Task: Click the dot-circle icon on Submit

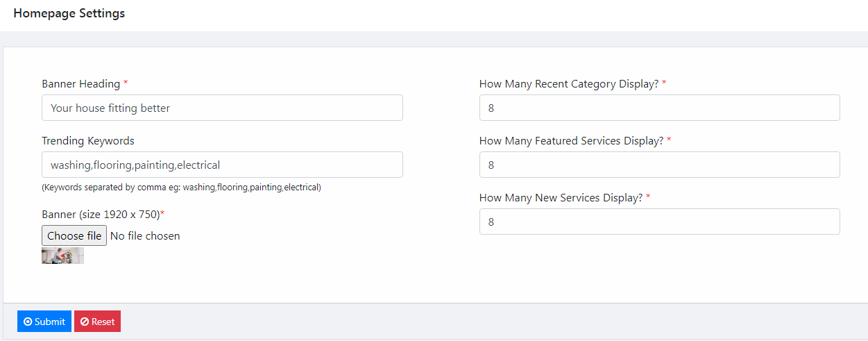Action: coord(28,322)
